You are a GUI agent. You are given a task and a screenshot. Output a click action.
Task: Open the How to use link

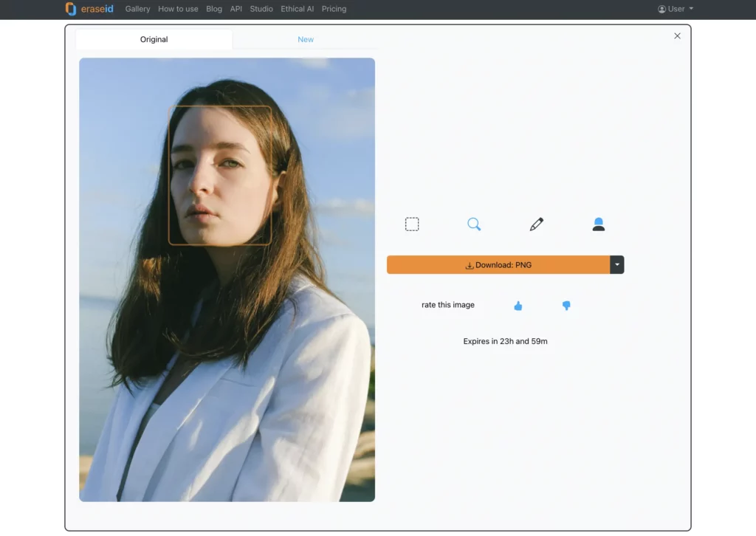[178, 9]
